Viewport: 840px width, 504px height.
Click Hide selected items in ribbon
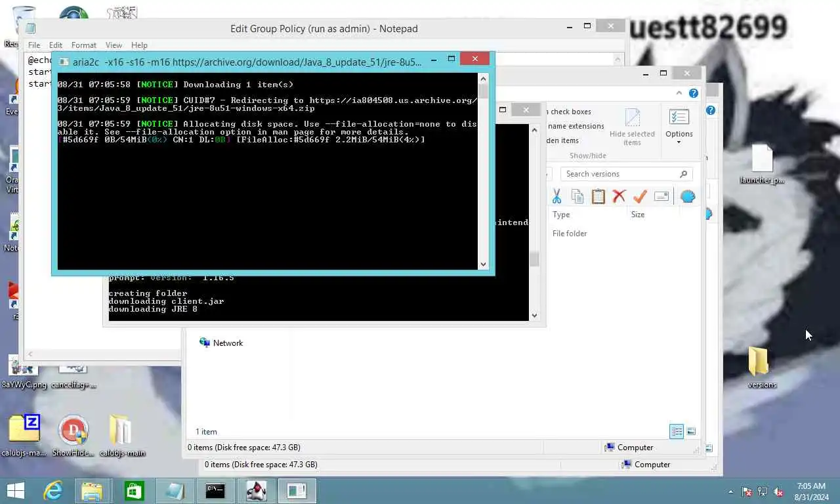click(632, 128)
